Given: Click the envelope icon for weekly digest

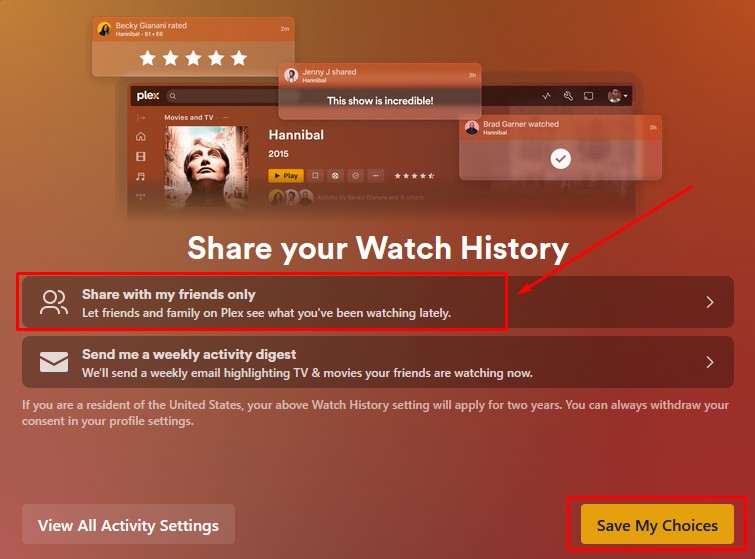Looking at the screenshot, I should pos(54,362).
